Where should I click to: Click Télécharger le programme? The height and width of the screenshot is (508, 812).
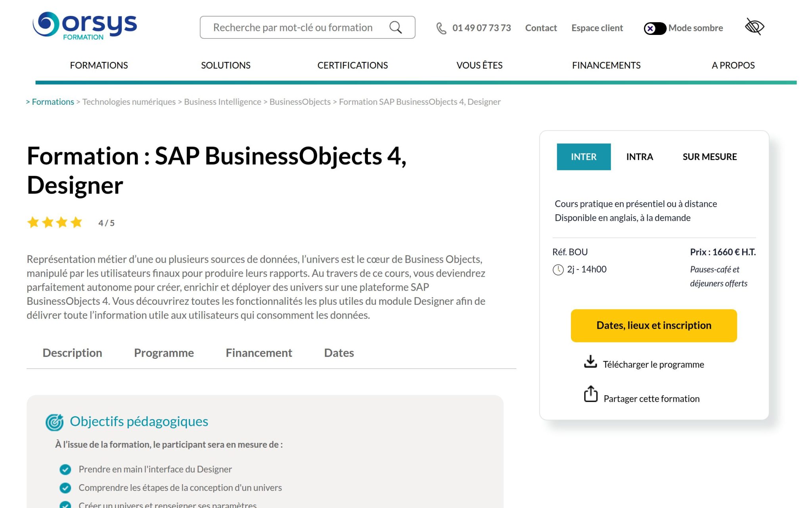653,364
